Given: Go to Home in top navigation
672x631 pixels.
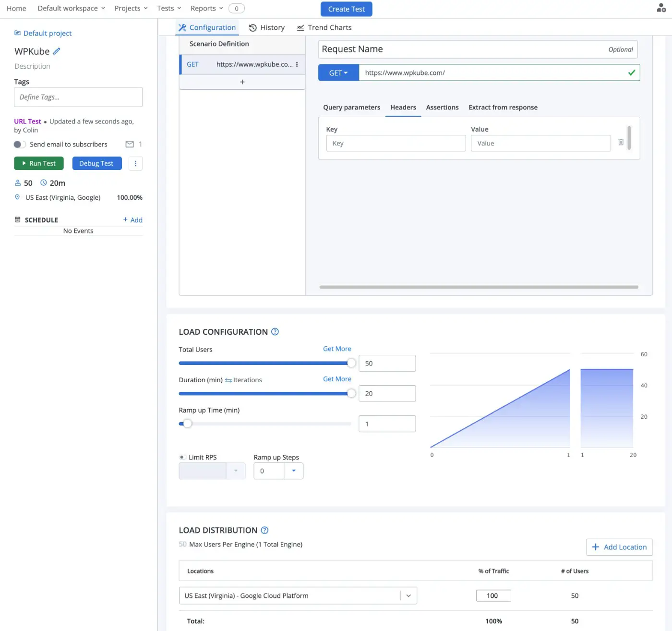Looking at the screenshot, I should pyautogui.click(x=16, y=8).
